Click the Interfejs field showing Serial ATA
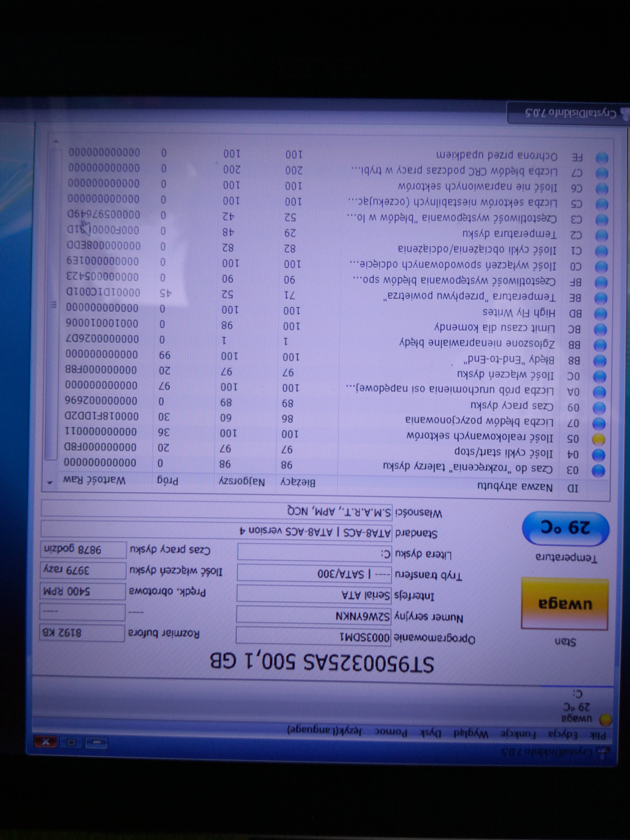 coord(314,594)
